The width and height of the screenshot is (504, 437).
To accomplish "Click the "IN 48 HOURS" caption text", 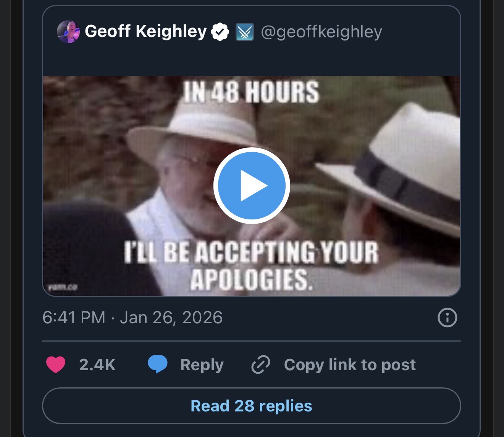I will click(251, 92).
